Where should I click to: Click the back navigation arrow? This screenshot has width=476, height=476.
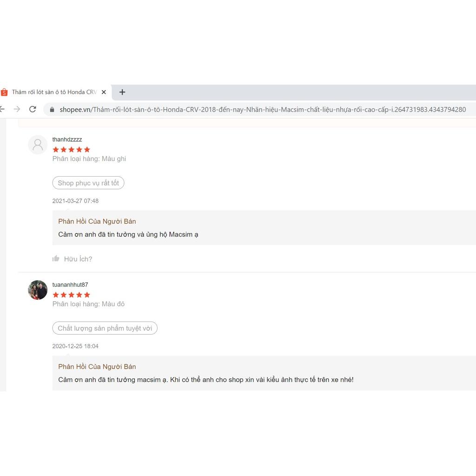coord(2,109)
